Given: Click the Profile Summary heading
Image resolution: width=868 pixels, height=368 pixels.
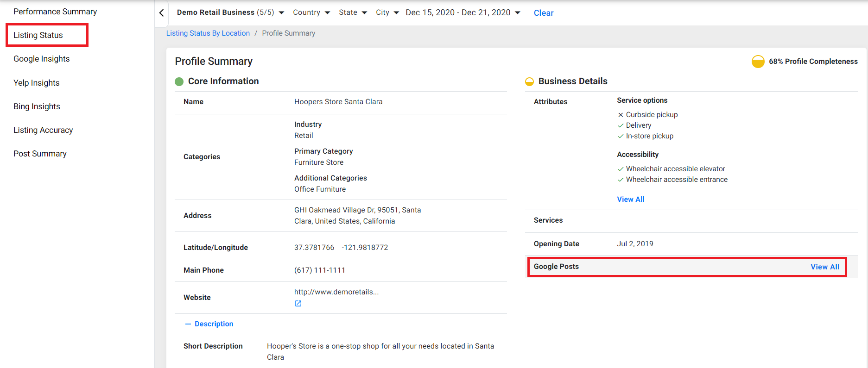Looking at the screenshot, I should pyautogui.click(x=214, y=62).
